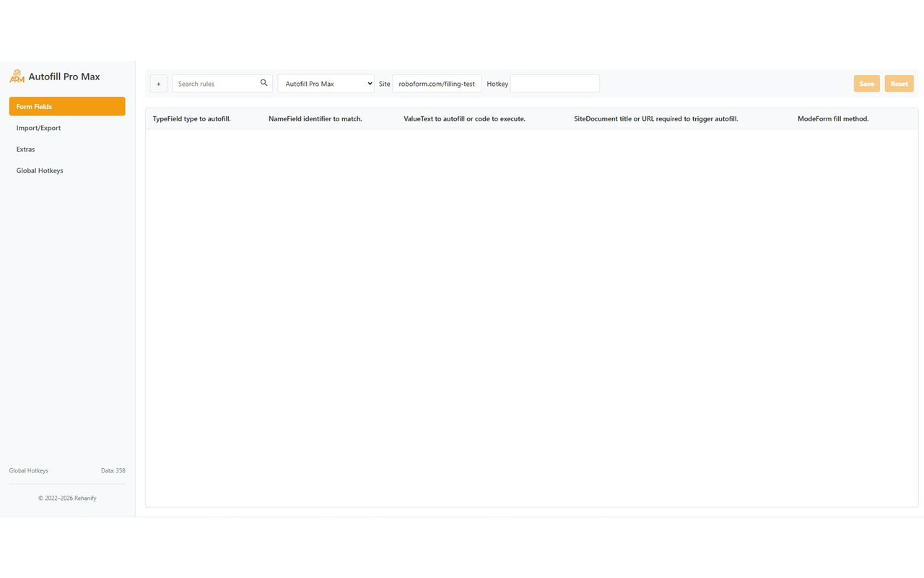
Task: Click the Autofill Pro Max title text
Action: 64,77
